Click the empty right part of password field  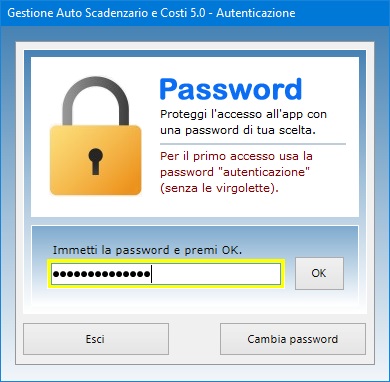click(x=216, y=274)
